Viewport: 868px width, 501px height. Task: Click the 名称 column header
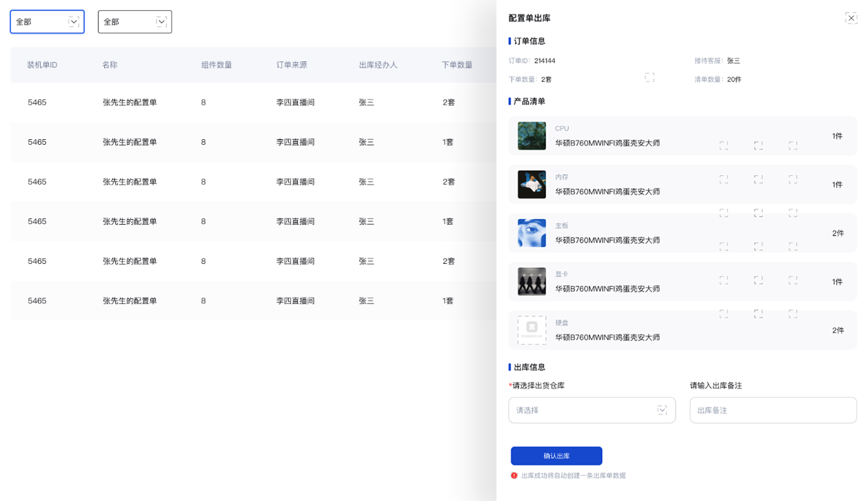(110, 65)
